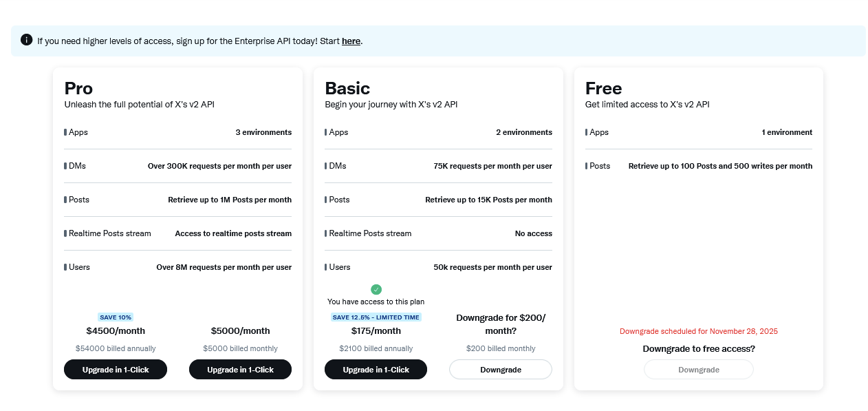Click the Apps icon on the Free plan
The width and height of the screenshot is (868, 411).
pos(585,132)
